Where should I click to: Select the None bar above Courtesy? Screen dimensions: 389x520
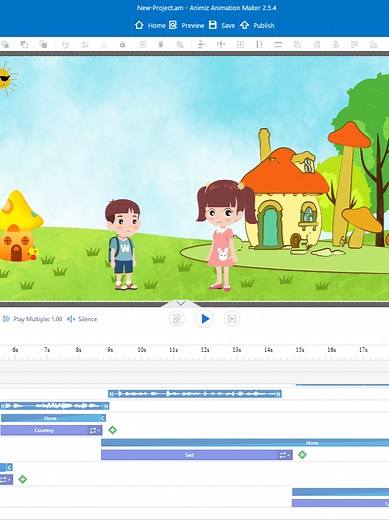point(53,418)
